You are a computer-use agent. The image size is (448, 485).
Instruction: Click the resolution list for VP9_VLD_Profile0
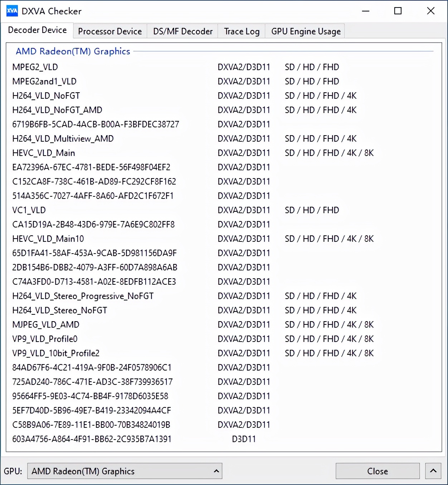tap(329, 339)
